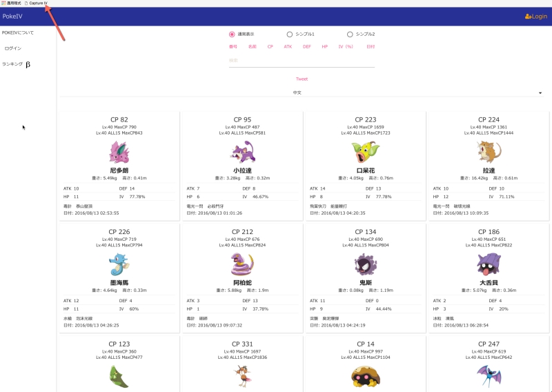Click the date 2016/08/13 09:07:32
552x392 pixels.
[219, 326]
